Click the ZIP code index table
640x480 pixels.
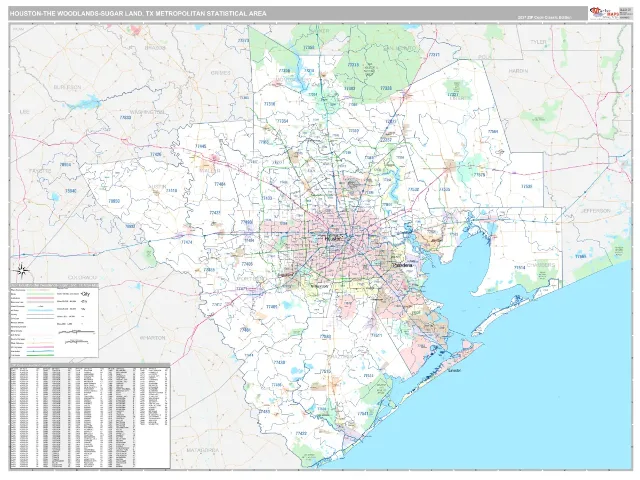tap(90, 416)
